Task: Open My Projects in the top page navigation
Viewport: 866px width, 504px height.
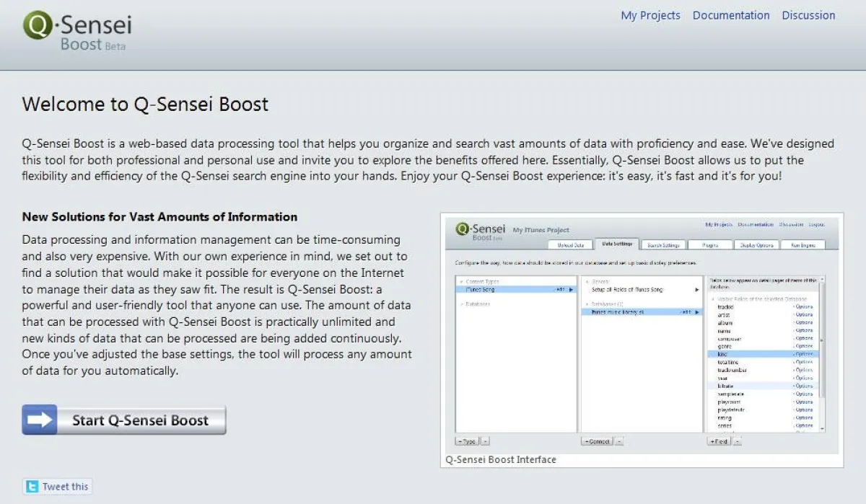Action: [650, 15]
